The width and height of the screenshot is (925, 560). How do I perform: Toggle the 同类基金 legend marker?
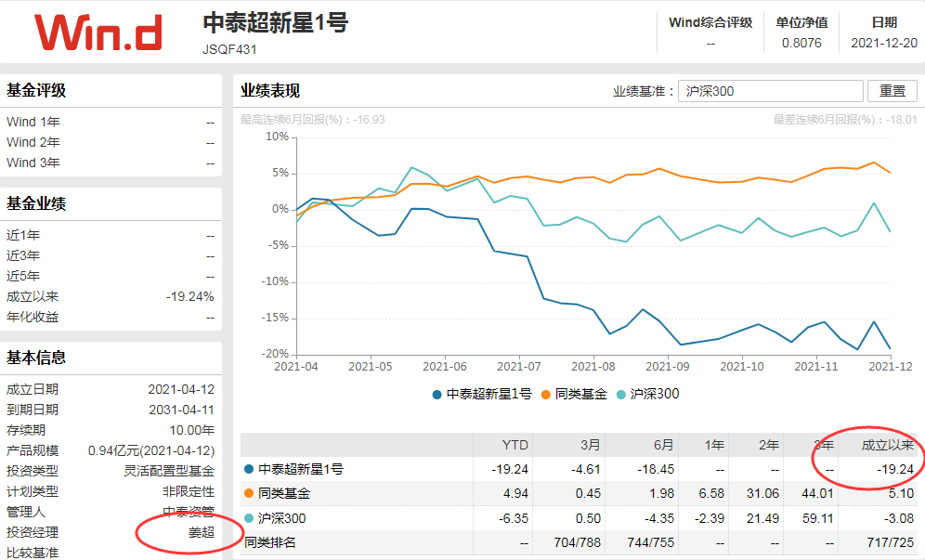coord(546,395)
